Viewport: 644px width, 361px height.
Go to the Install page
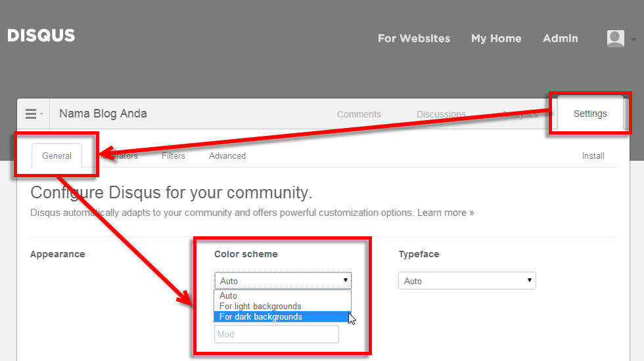pyautogui.click(x=593, y=156)
